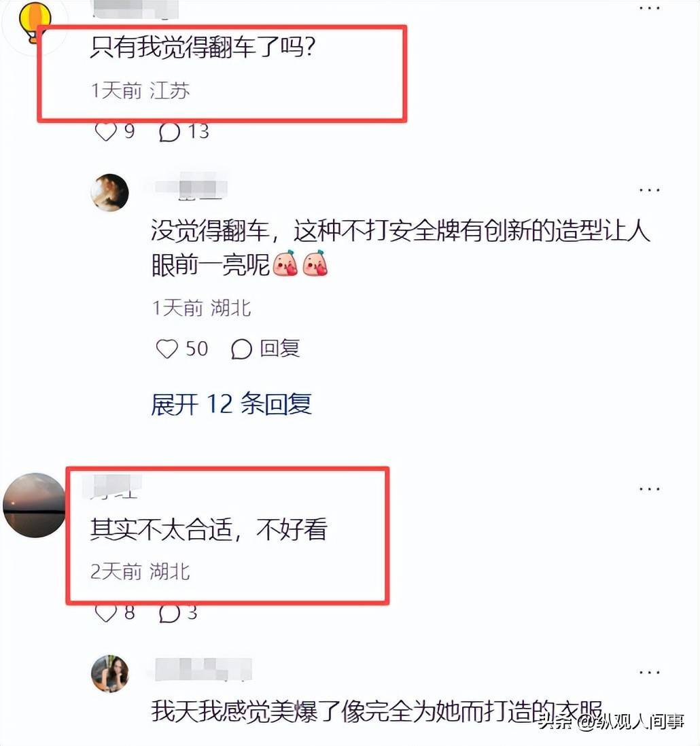The height and width of the screenshot is (746, 700).
Task: Open the 3 replies comment bubble
Action: coord(169,613)
